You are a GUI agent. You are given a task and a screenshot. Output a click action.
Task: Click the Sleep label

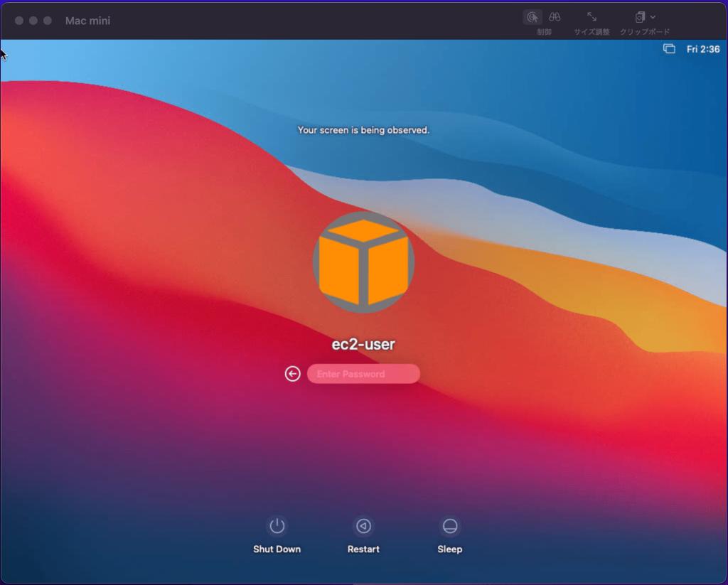pyautogui.click(x=450, y=549)
